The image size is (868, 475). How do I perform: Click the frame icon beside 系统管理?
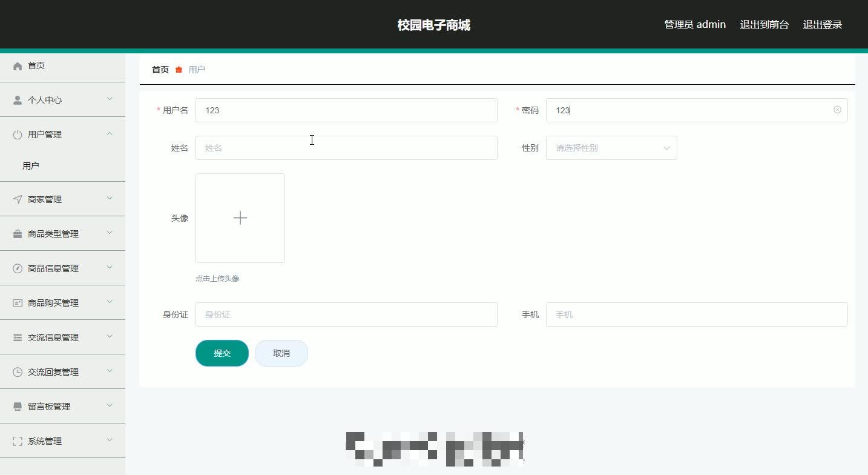tap(18, 441)
